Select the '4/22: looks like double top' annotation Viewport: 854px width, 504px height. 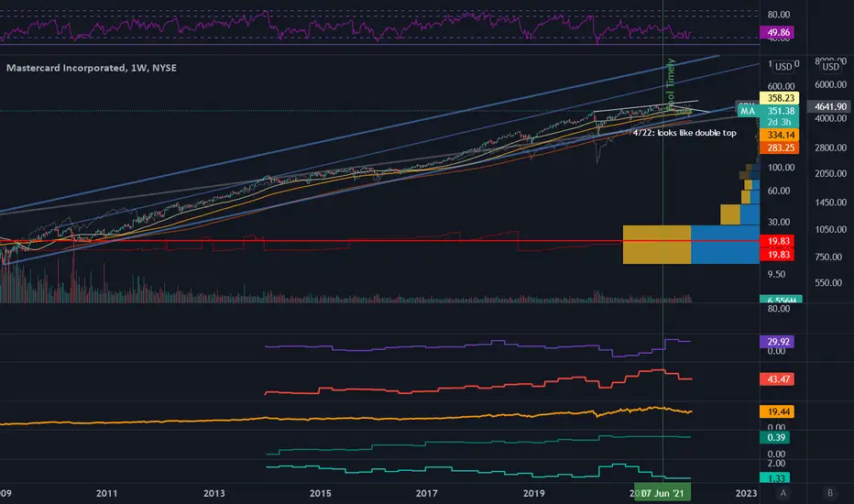coord(684,132)
